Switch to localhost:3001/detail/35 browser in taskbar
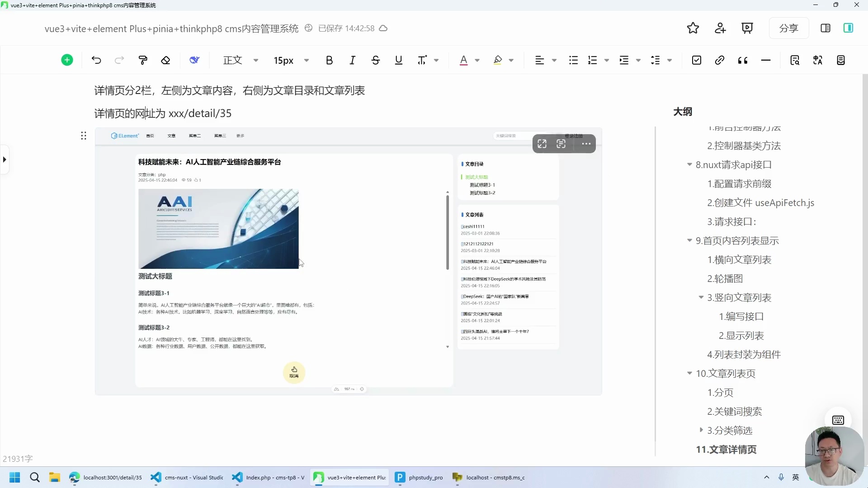Screen dimensions: 868x488 coord(106,477)
